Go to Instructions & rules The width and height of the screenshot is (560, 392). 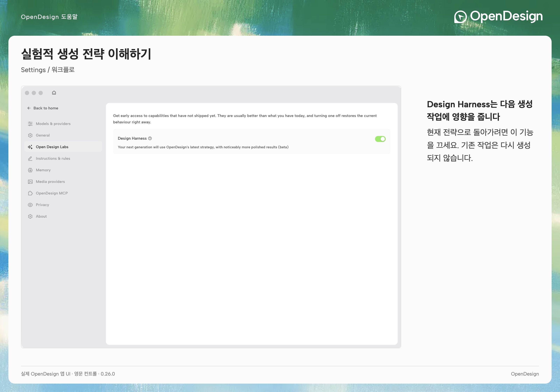63,159
